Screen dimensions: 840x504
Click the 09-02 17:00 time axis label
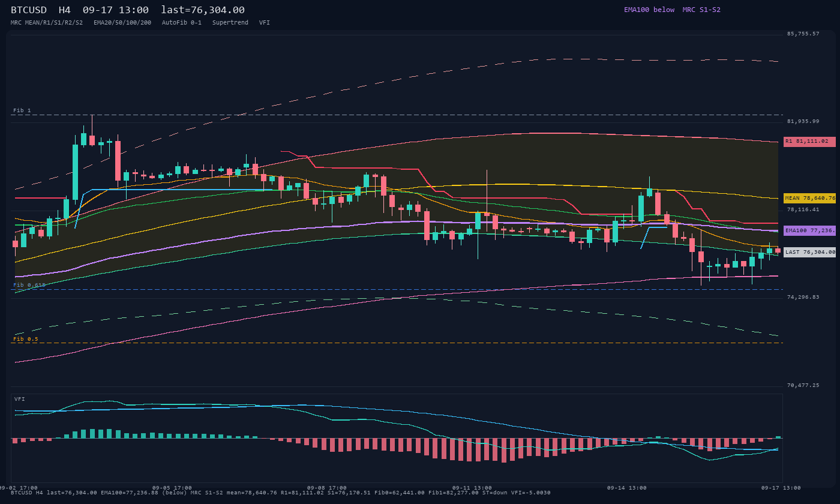point(18,488)
